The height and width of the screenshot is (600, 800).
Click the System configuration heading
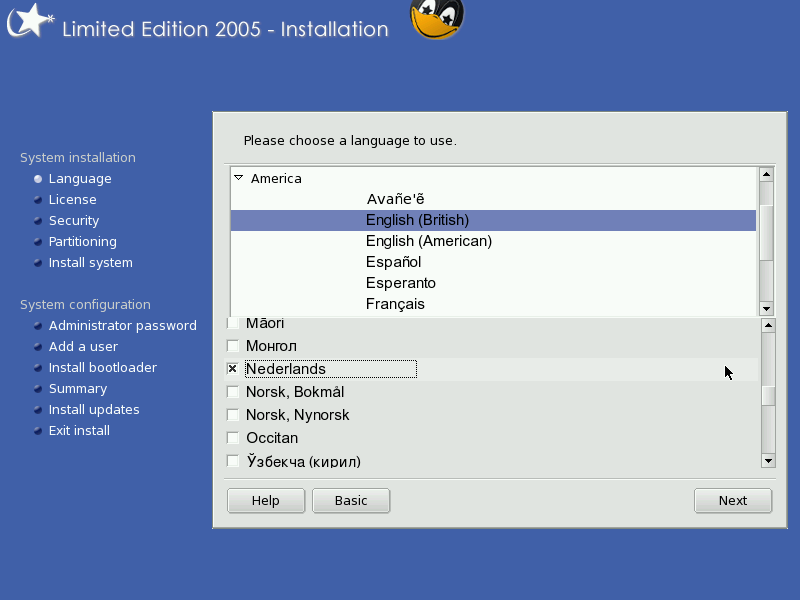[x=85, y=305]
